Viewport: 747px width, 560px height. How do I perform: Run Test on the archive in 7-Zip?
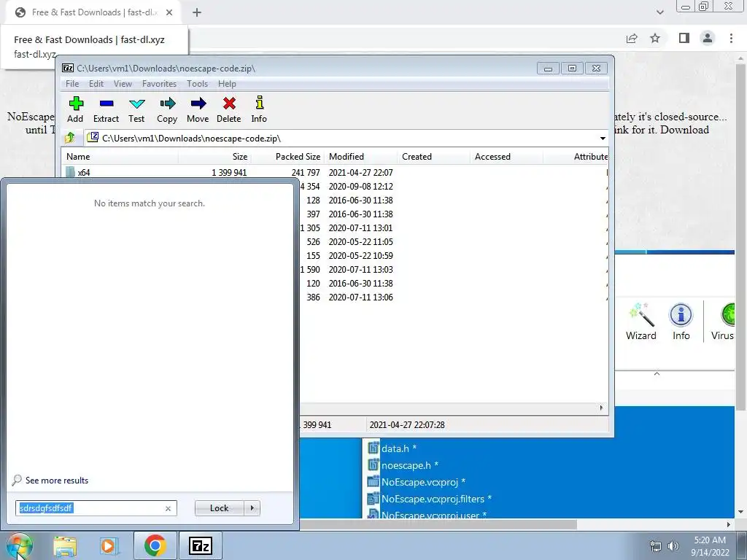point(136,109)
